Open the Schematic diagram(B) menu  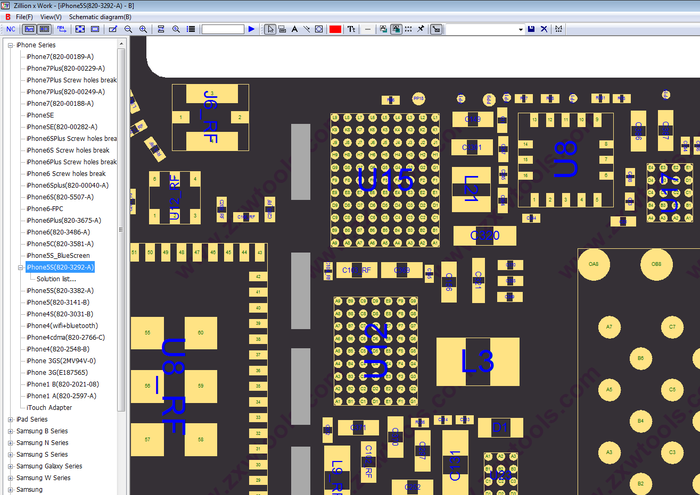tap(98, 17)
